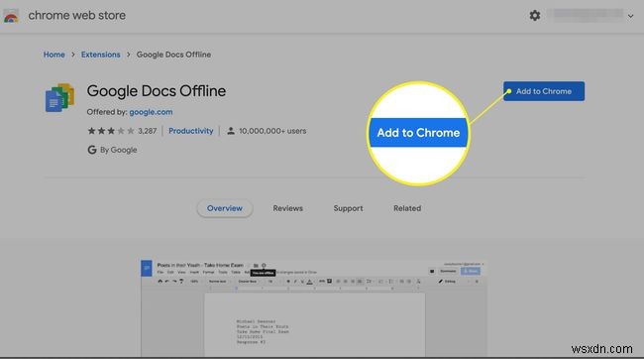This screenshot has height=359, width=644.
Task: Switch to the Reviews tab
Action: coord(288,208)
